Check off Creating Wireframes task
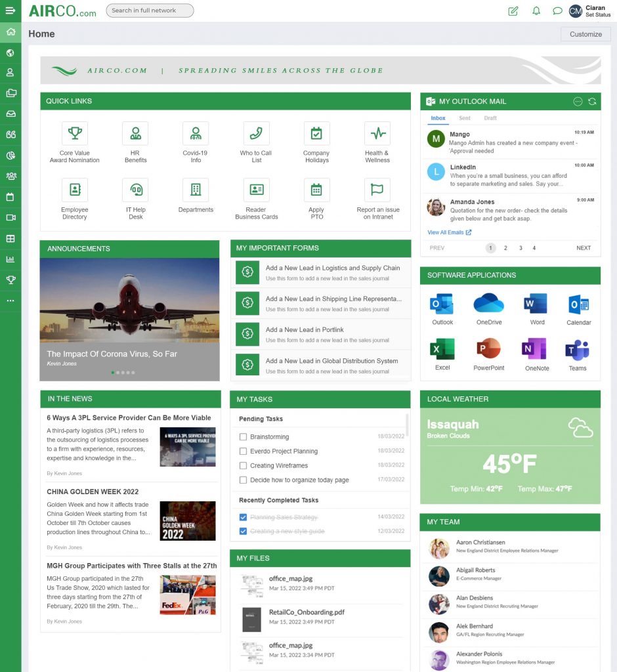 point(242,465)
